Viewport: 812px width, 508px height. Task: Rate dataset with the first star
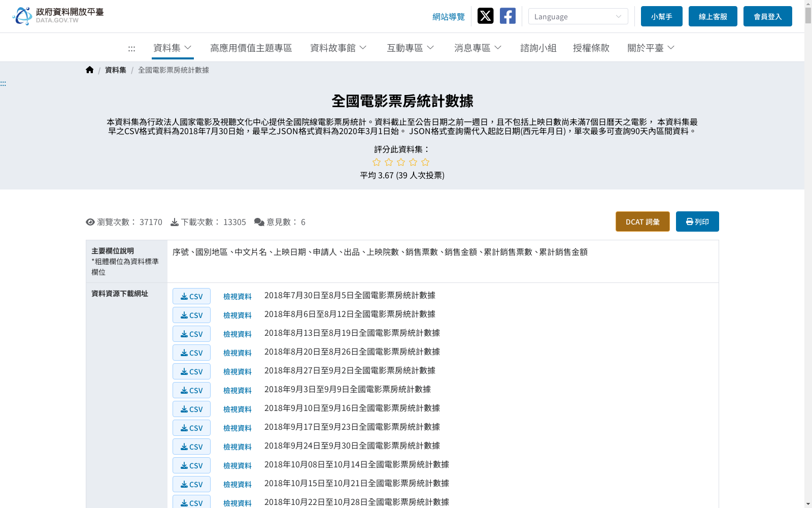(377, 162)
